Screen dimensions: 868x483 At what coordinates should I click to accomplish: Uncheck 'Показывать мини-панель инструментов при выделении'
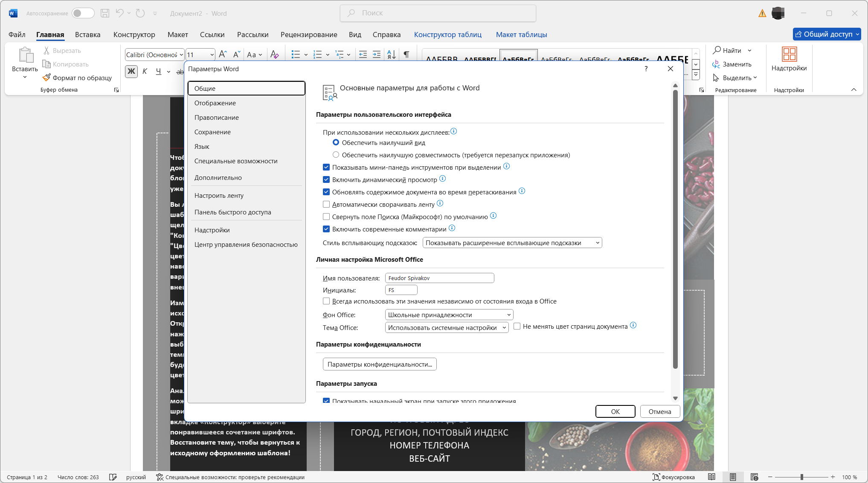(x=326, y=167)
